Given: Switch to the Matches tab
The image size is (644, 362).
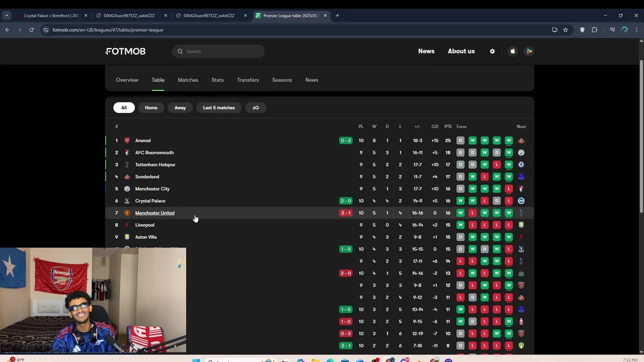Looking at the screenshot, I should click(188, 80).
